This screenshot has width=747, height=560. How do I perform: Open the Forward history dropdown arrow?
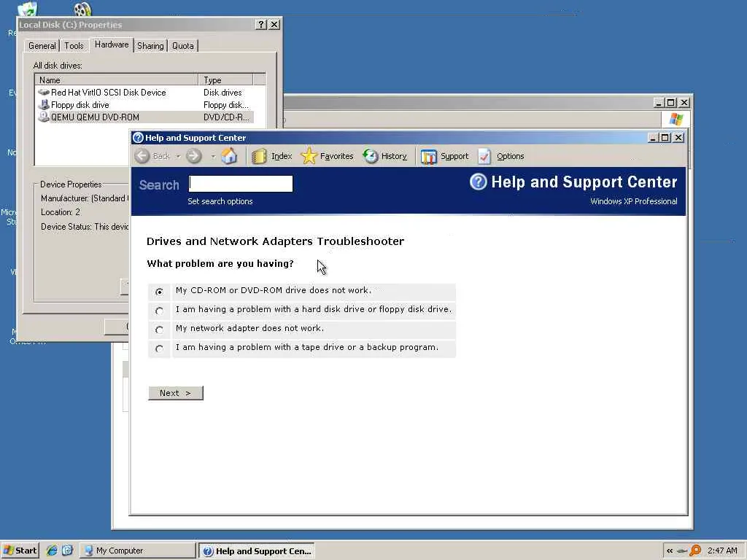pos(213,156)
